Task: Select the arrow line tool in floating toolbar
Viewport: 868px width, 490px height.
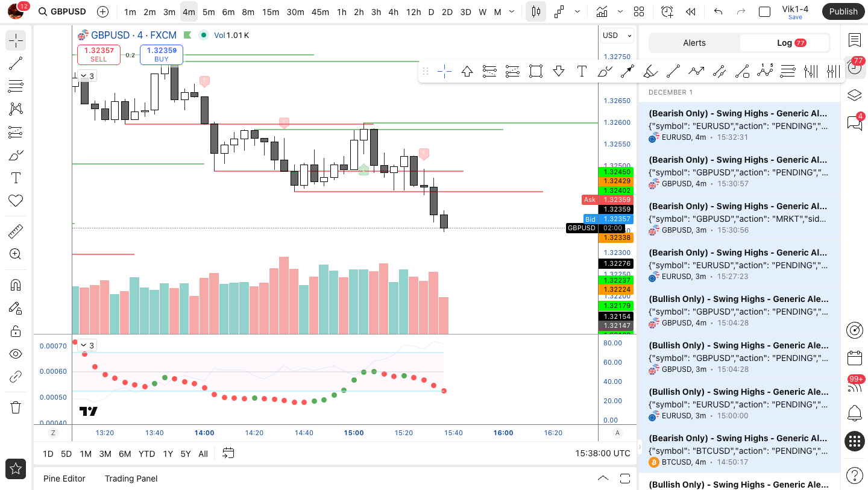Action: point(627,72)
